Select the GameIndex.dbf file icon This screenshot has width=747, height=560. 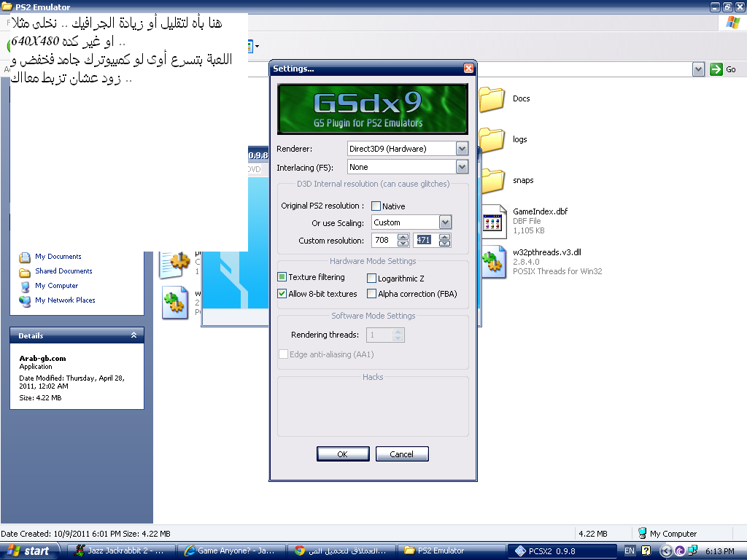(x=494, y=222)
